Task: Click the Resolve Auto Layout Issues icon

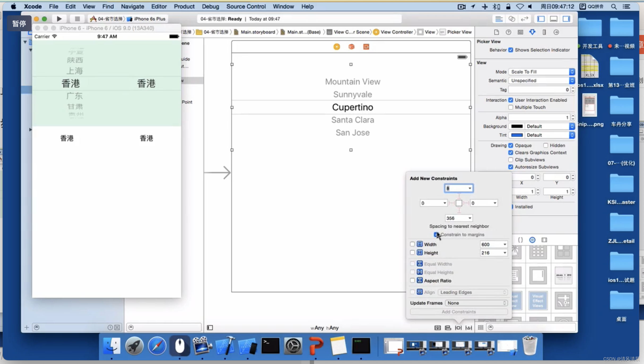Action: click(x=469, y=327)
